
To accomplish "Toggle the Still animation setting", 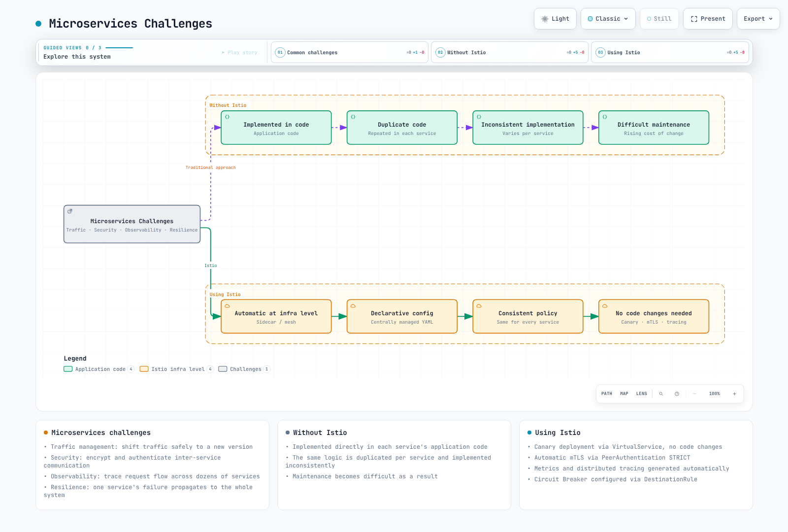I will 659,19.
